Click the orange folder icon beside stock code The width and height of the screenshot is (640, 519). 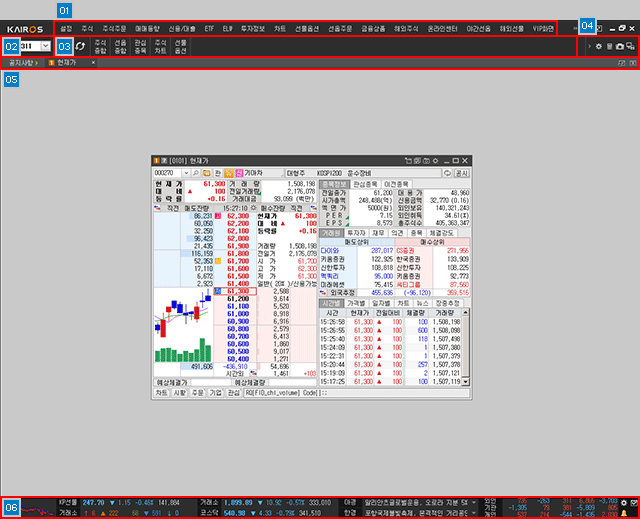(207, 173)
